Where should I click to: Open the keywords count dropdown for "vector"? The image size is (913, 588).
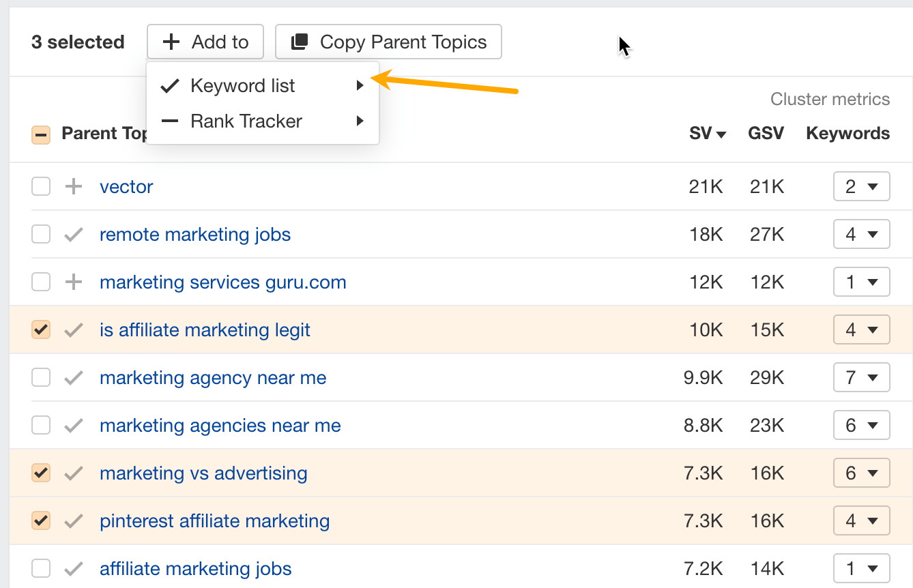[861, 186]
